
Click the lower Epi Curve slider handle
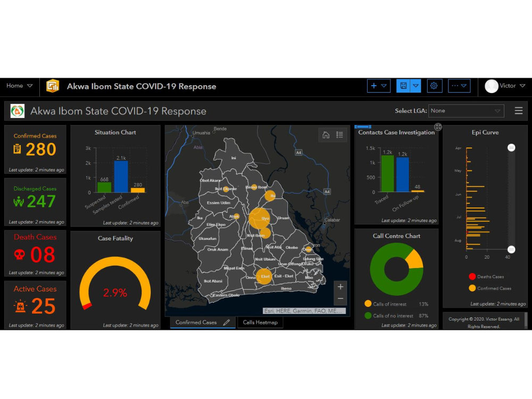(511, 250)
